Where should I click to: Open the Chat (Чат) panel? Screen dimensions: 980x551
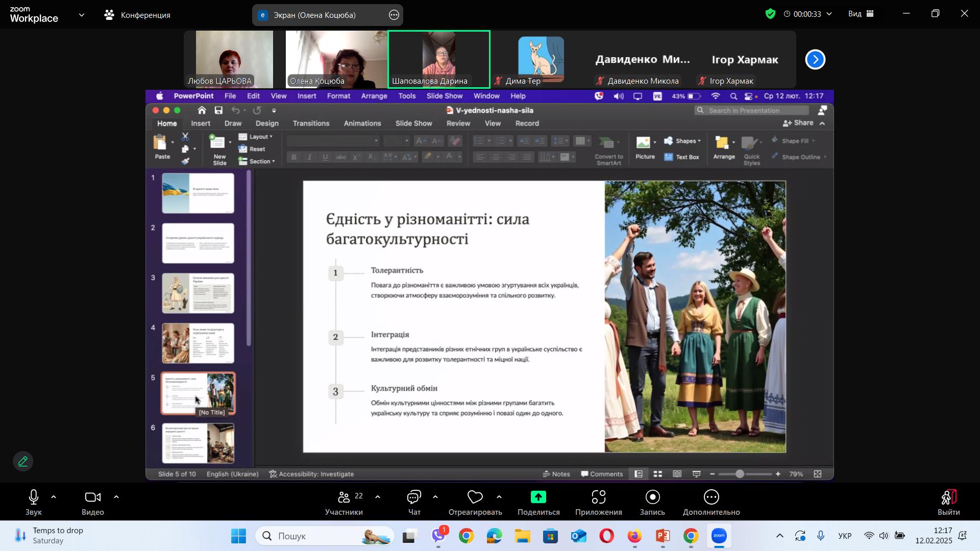414,497
